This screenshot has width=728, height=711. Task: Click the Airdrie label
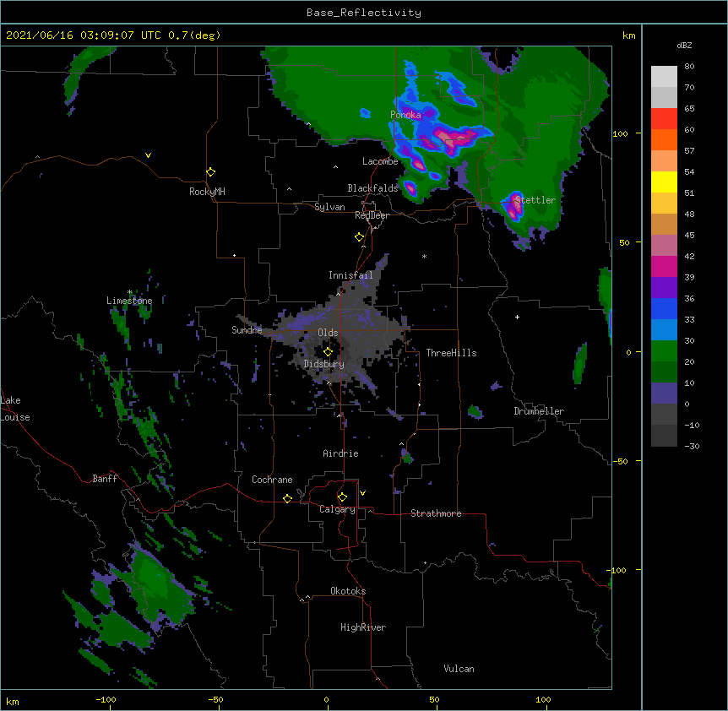tap(341, 453)
